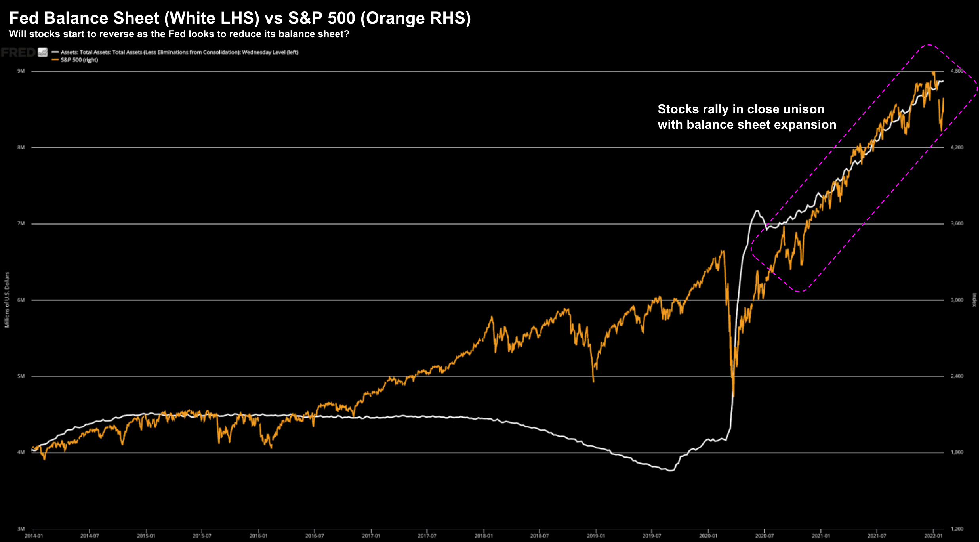Click the 1,200 right axis label
Image resolution: width=980 pixels, height=542 pixels.
[x=957, y=529]
